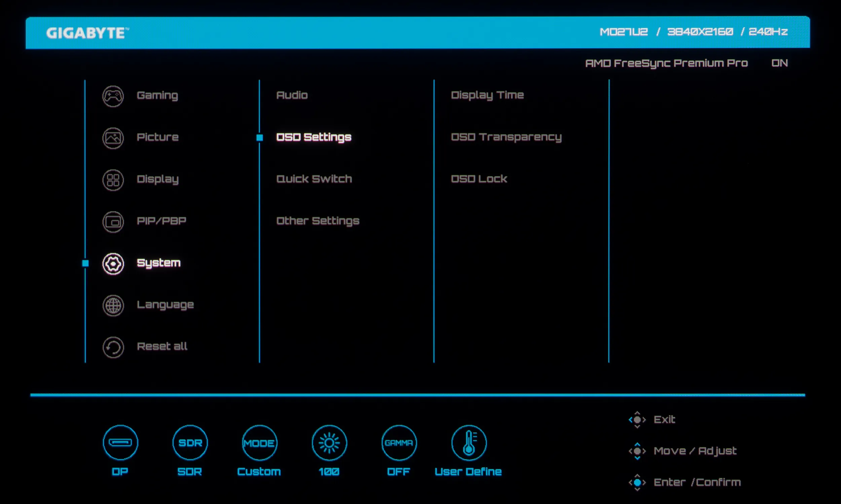Click the brightness 100 sun icon

tap(329, 442)
